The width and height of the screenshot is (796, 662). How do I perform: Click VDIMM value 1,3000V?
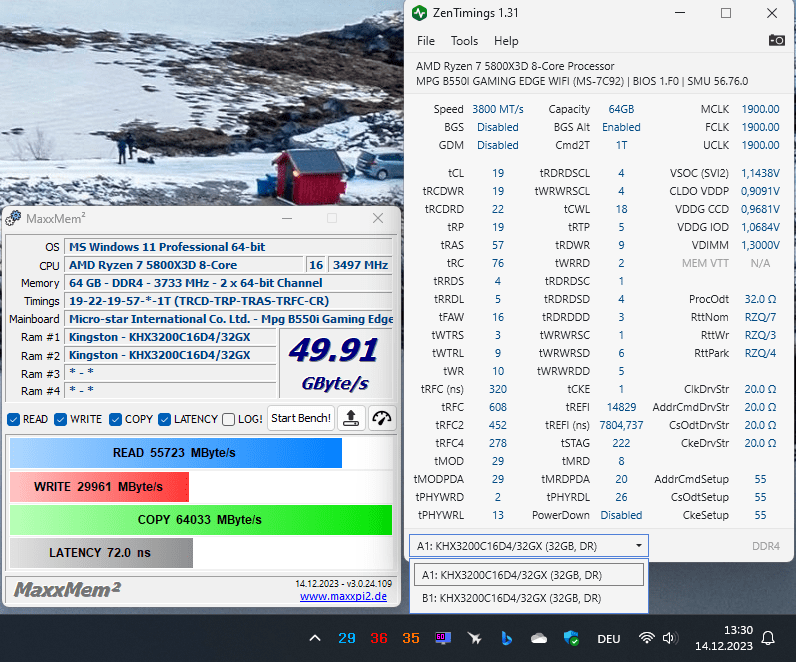760,245
